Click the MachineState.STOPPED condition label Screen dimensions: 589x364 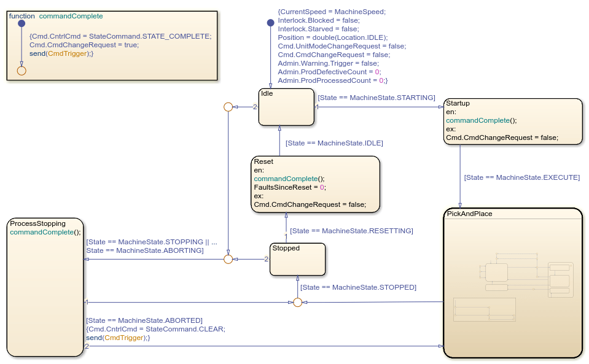(357, 287)
